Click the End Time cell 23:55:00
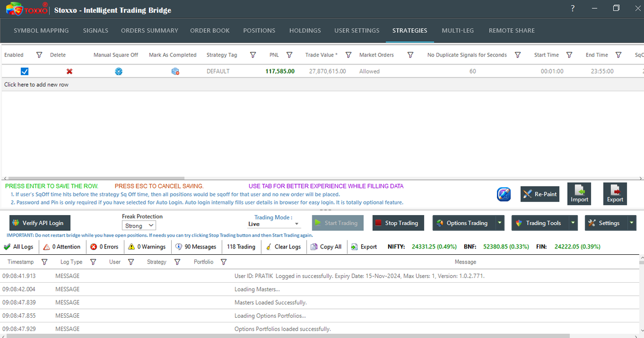Viewport: 644px width, 338px height. click(602, 71)
